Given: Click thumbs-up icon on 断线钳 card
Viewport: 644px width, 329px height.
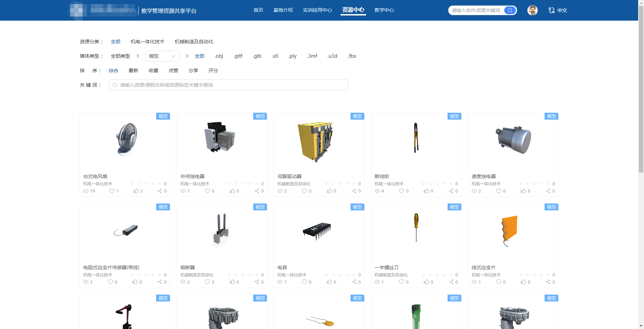Looking at the screenshot, I should pyautogui.click(x=427, y=191).
